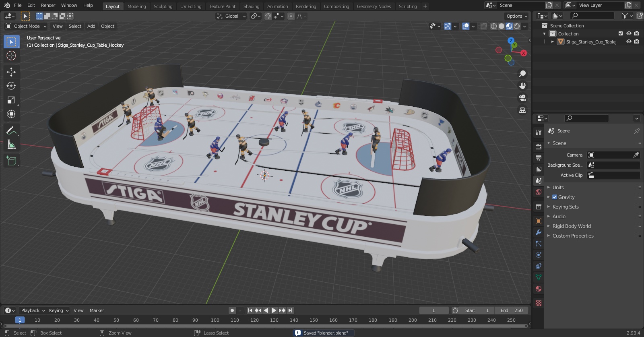Hide Stiga_Stanley_Cup_Table object eye icon
644x337 pixels.
629,41
